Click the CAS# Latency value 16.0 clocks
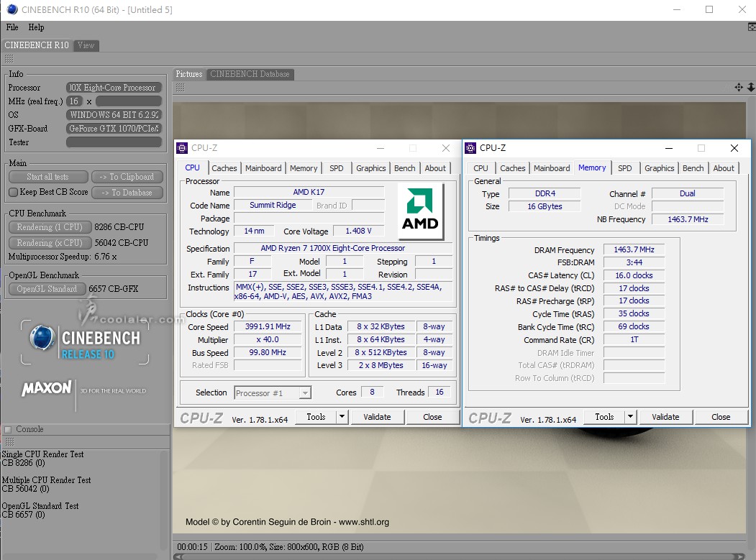Viewport: 756px width, 560px height. [x=634, y=275]
